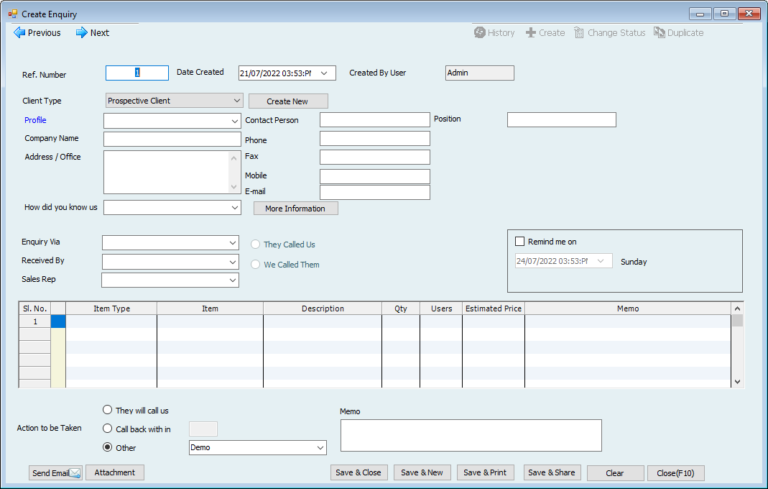Choose Call back with in action
Viewport: 768px width, 489px height.
pos(107,428)
